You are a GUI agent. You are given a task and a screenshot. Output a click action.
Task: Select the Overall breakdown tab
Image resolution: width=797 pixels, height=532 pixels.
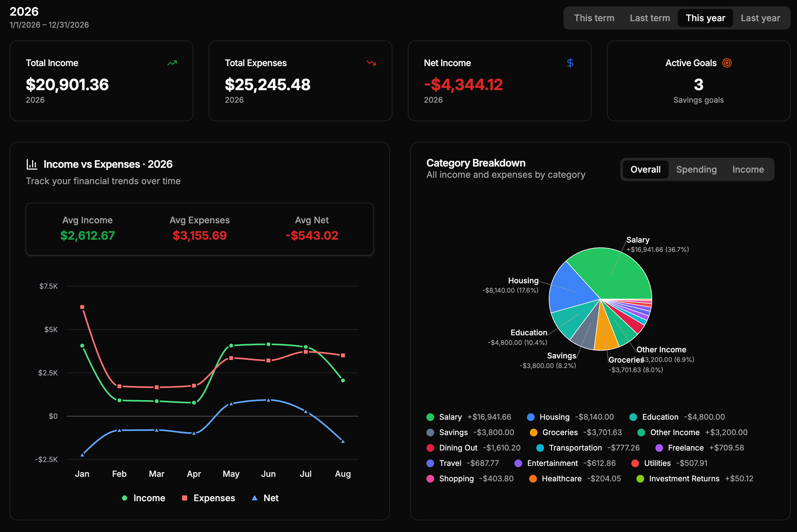pos(645,169)
